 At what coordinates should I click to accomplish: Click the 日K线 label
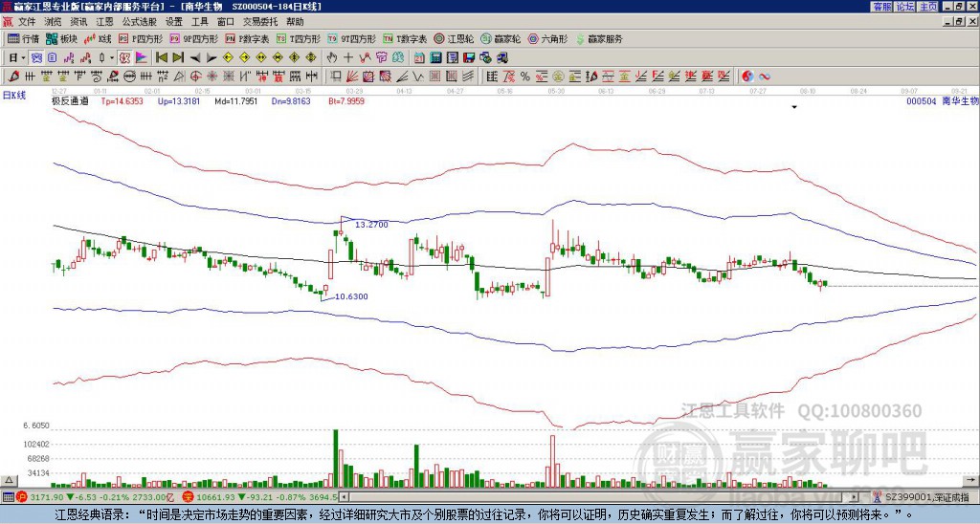(14, 96)
